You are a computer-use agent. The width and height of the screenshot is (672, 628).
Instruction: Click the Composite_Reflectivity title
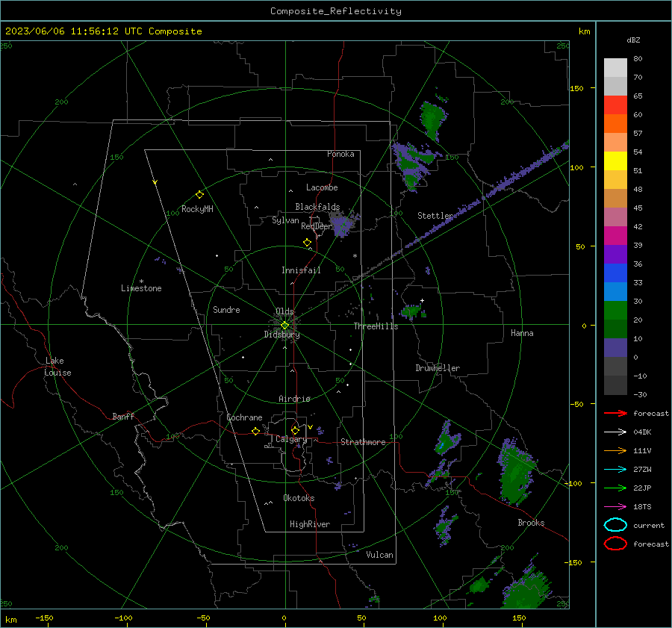click(336, 11)
